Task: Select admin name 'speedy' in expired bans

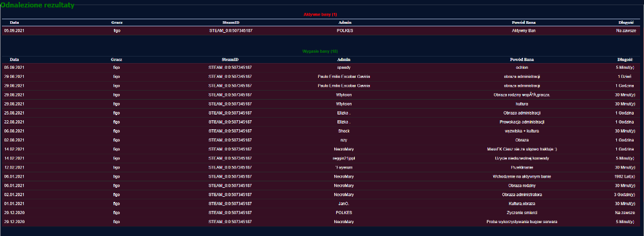Action: (x=343, y=68)
